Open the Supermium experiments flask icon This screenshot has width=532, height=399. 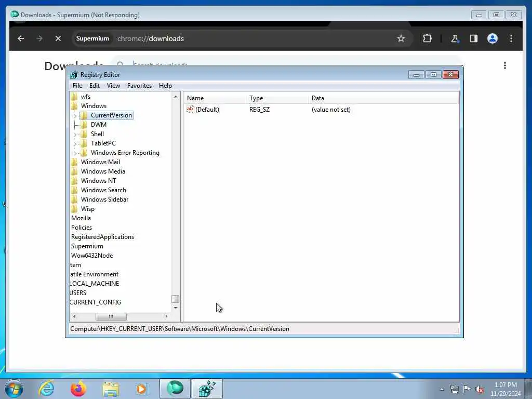pyautogui.click(x=455, y=38)
